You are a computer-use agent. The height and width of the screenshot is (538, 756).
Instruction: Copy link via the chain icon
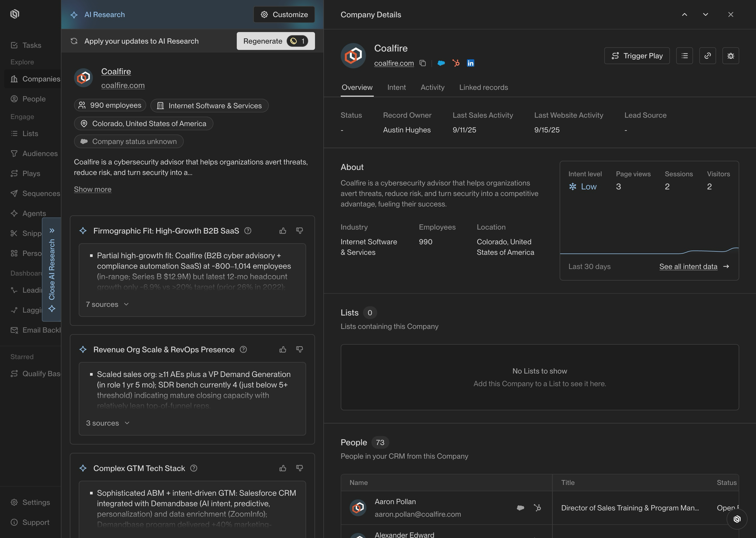pos(708,56)
